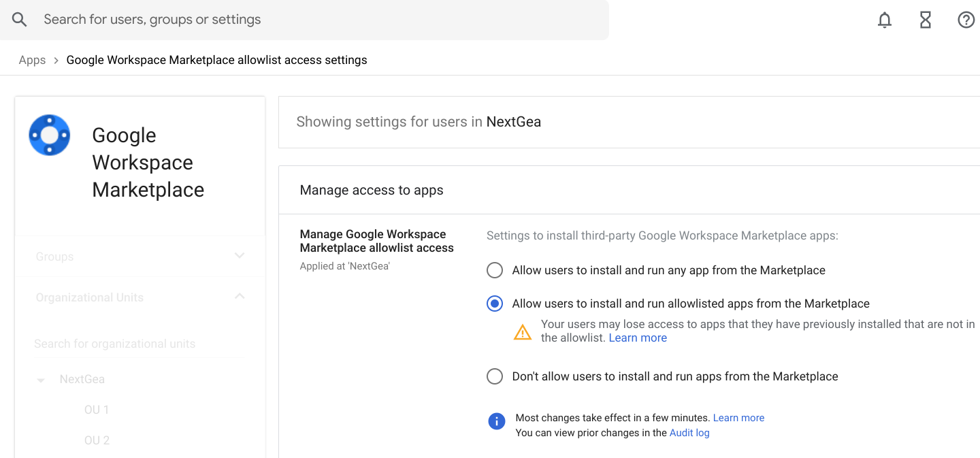Select OU 2 in the tree

click(97, 440)
